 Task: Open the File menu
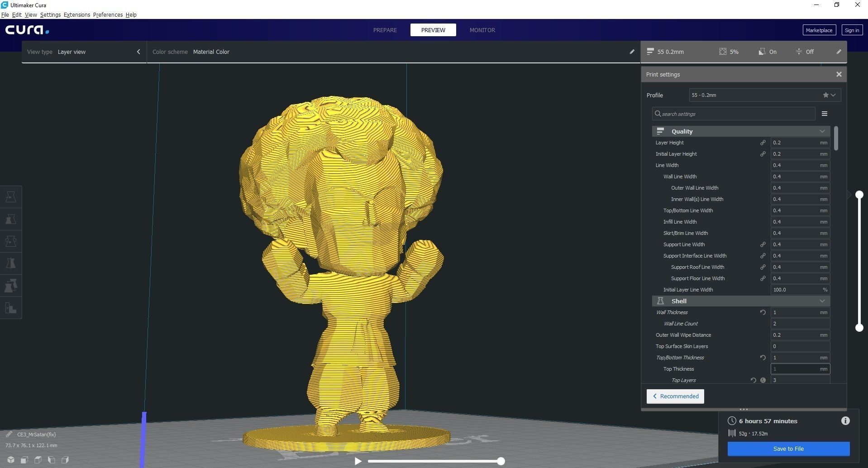point(5,14)
